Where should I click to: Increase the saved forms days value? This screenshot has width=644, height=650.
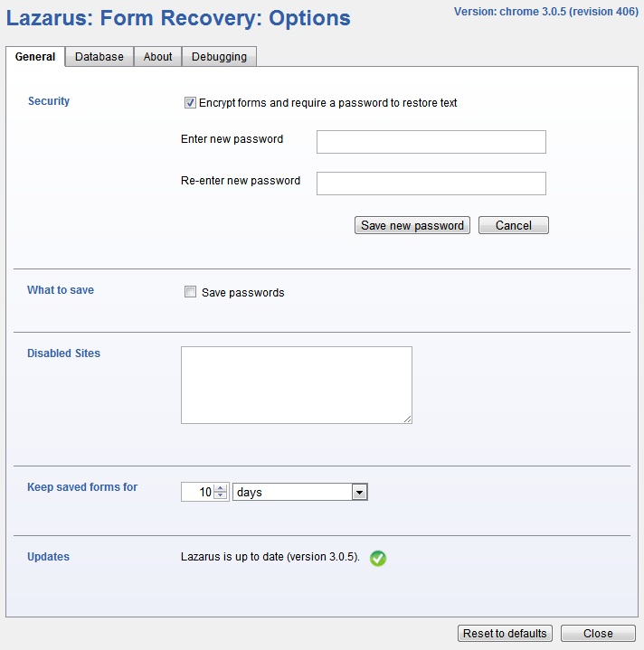[x=221, y=488]
